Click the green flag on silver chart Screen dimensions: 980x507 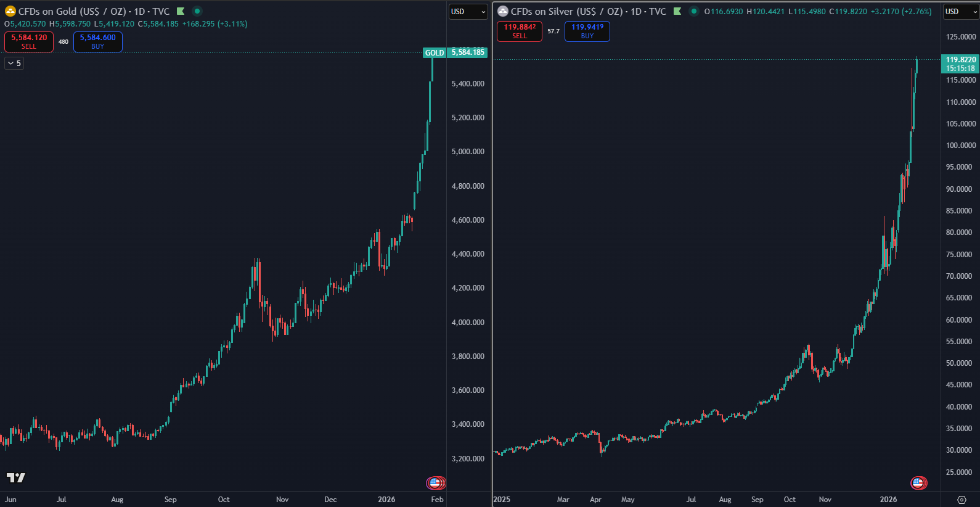coord(677,11)
